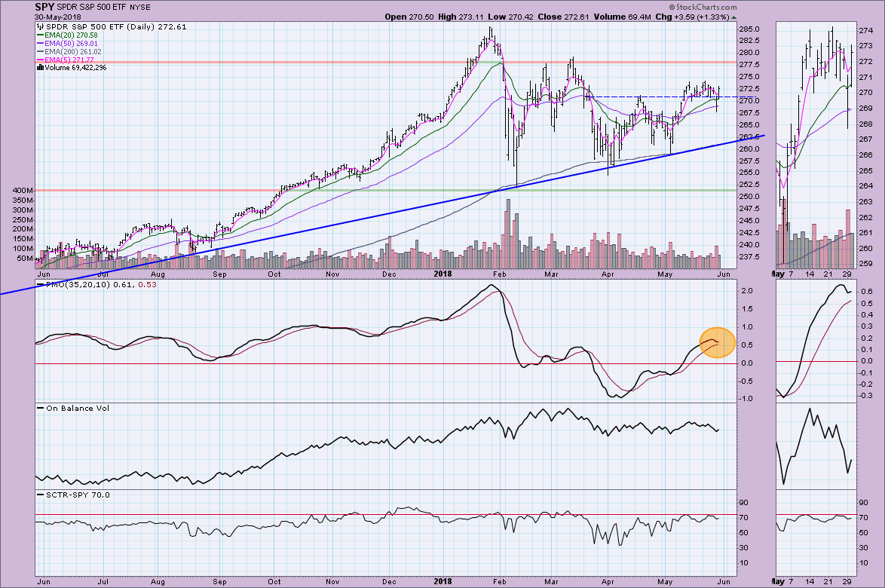Click the Volume 69,422,296 legend text
885x588 pixels.
75,68
